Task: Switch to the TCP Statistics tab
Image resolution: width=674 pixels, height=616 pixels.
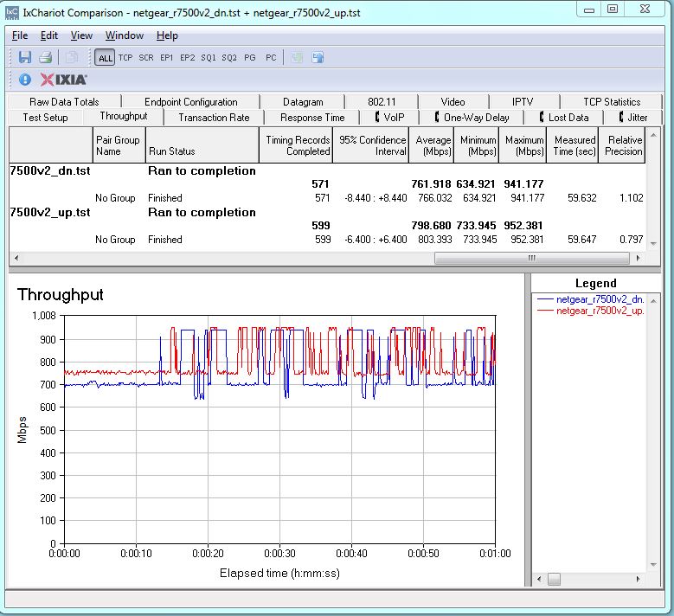Action: click(x=612, y=102)
